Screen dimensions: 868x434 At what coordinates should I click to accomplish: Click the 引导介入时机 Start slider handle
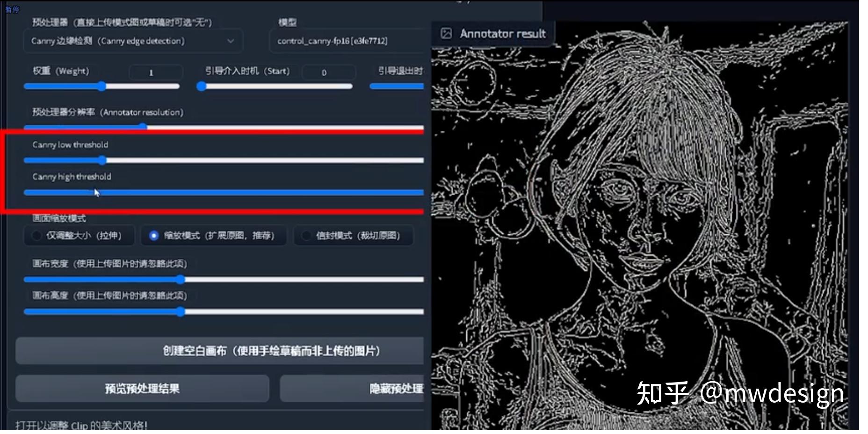(x=202, y=86)
